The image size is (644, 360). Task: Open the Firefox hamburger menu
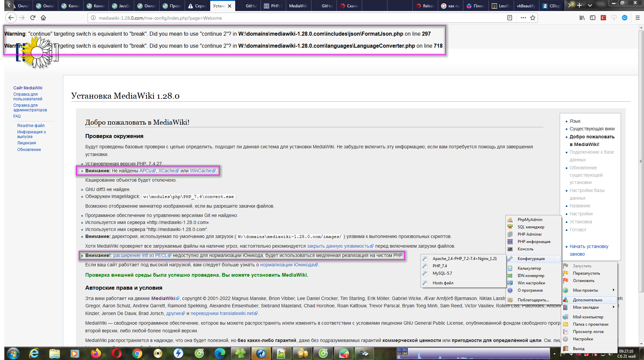(x=637, y=18)
